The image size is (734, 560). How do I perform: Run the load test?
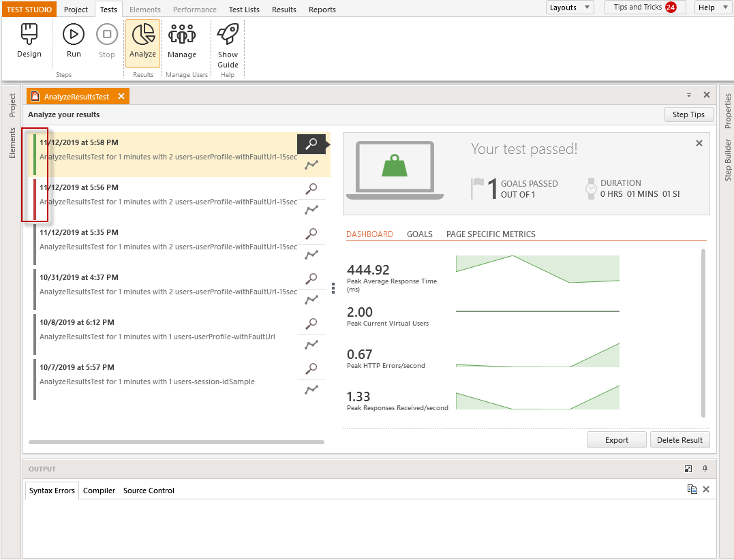pos(74,41)
